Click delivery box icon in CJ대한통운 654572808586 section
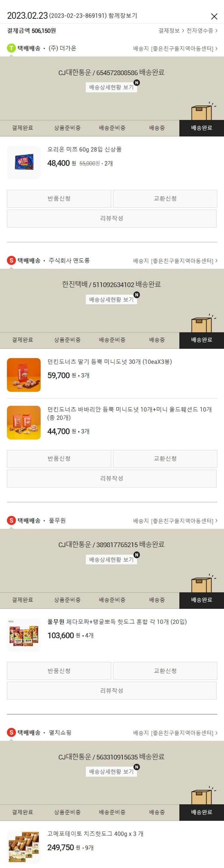The width and height of the screenshot is (224, 868). click(x=203, y=111)
